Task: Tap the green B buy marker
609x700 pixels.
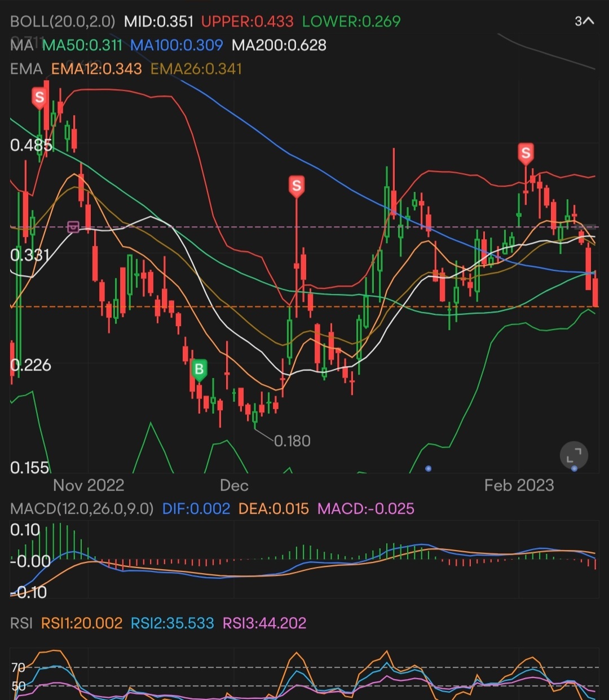Action: 199,371
